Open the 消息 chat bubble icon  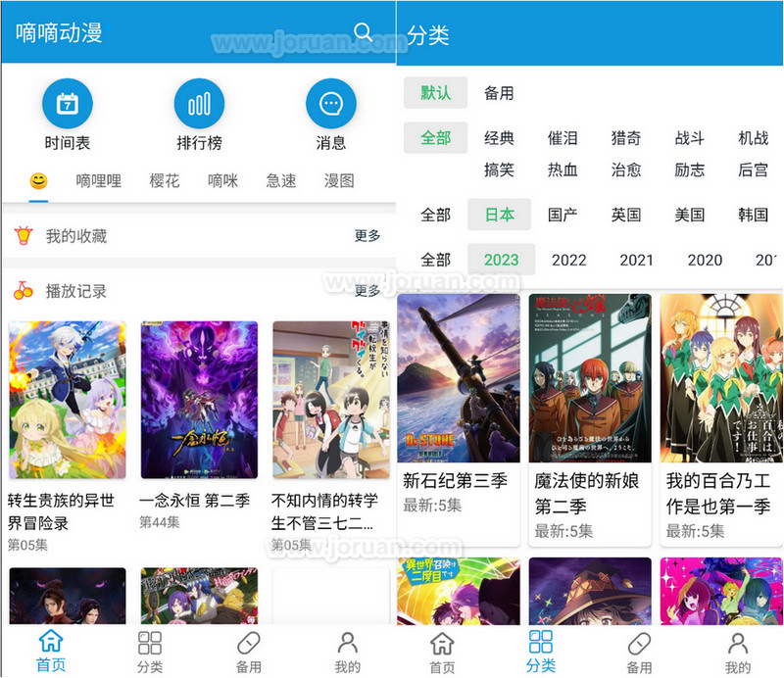coord(331,103)
